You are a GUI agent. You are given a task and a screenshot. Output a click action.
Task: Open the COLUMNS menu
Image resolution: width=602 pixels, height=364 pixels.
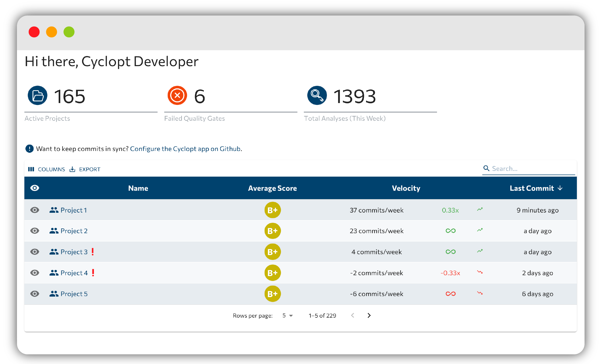(x=46, y=169)
